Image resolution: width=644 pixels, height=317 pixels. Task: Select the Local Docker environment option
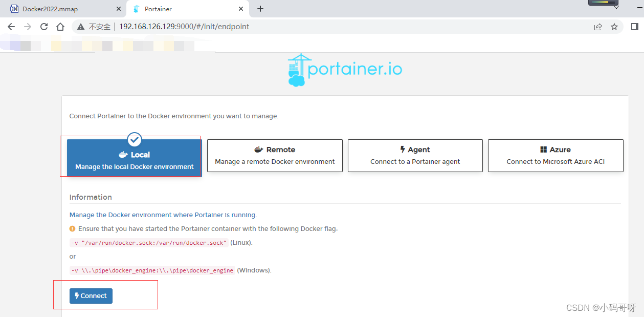point(135,158)
